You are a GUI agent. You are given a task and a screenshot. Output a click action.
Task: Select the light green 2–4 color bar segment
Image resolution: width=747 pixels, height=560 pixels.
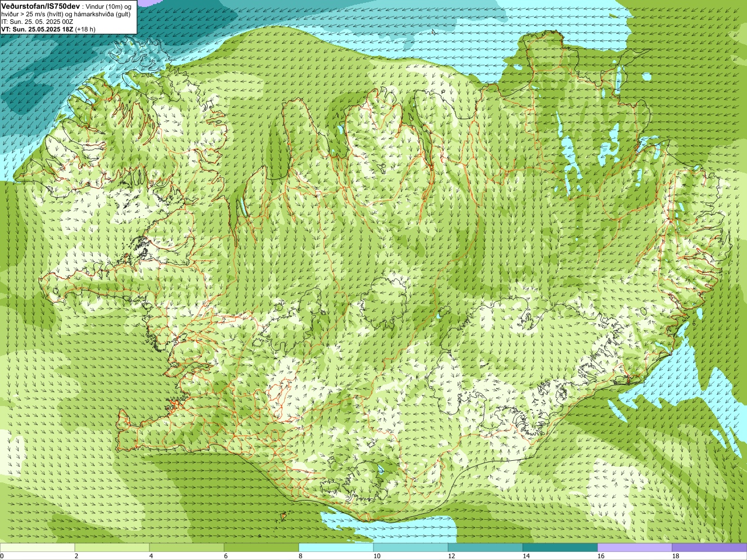click(x=112, y=548)
